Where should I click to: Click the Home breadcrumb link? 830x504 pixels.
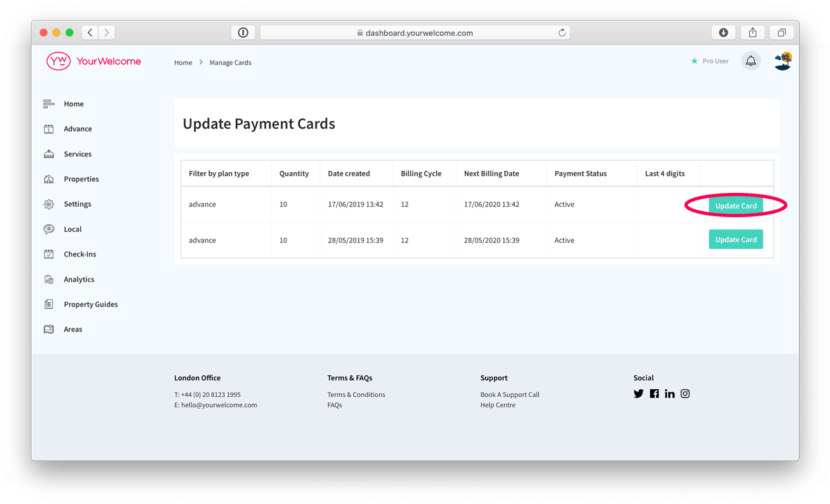click(x=183, y=62)
